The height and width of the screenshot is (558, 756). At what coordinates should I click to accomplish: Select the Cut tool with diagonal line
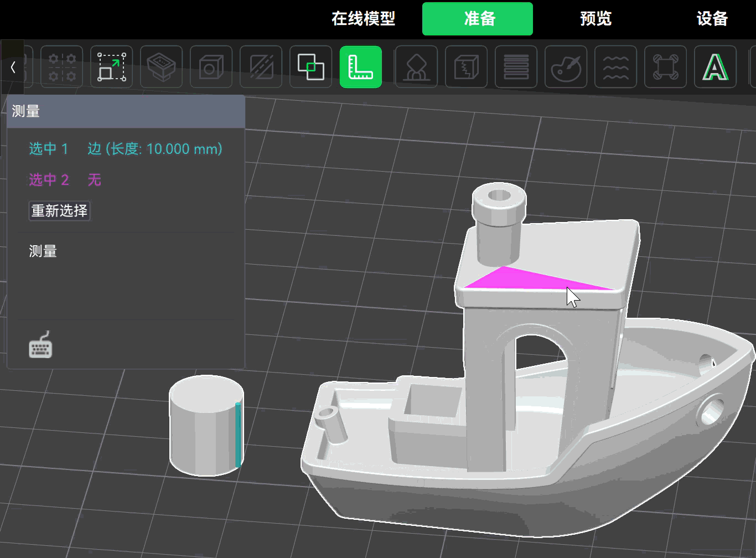pos(261,68)
